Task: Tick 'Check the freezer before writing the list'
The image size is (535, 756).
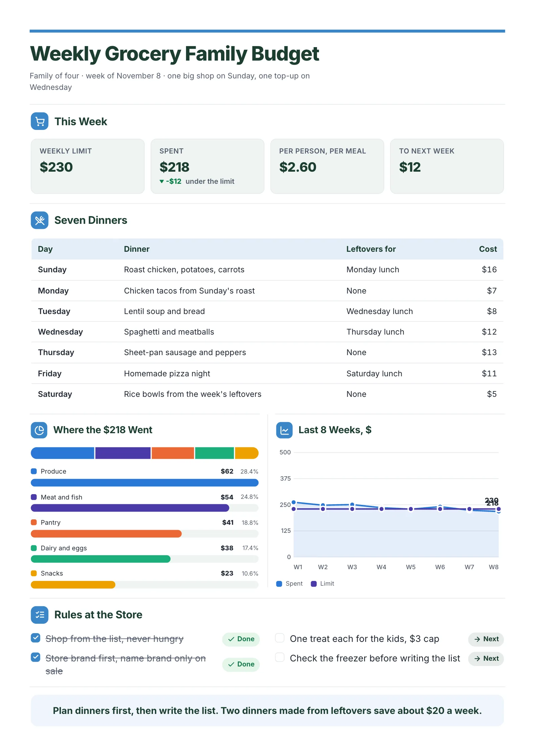Action: coord(280,657)
